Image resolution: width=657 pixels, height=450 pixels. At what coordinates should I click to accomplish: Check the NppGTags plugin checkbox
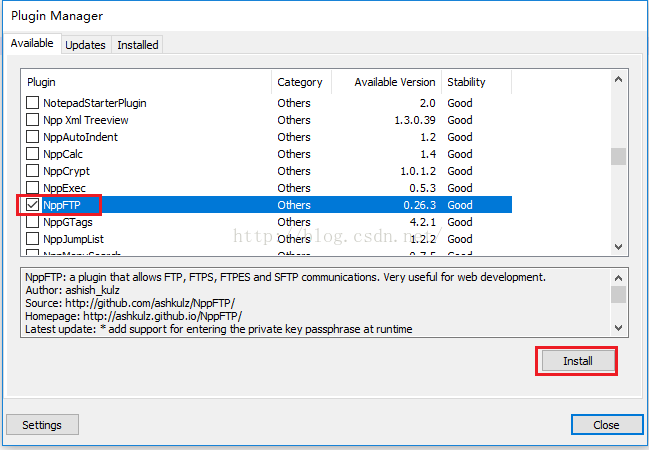[x=33, y=222]
